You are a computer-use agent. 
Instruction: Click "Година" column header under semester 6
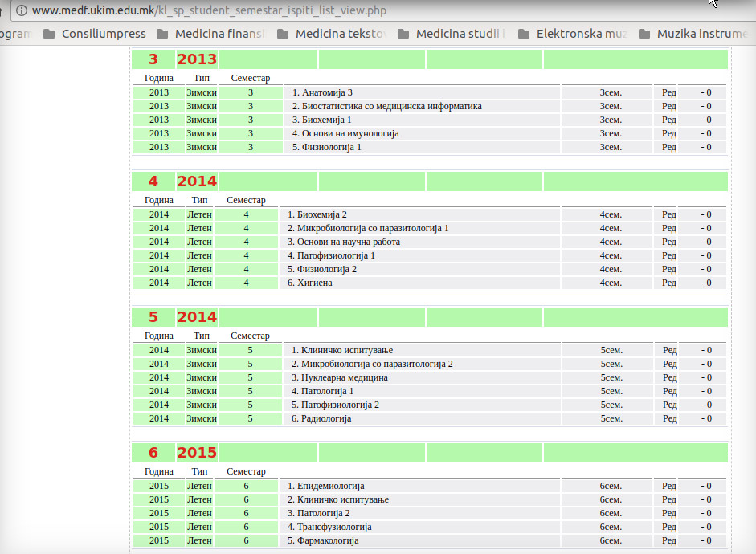click(158, 471)
